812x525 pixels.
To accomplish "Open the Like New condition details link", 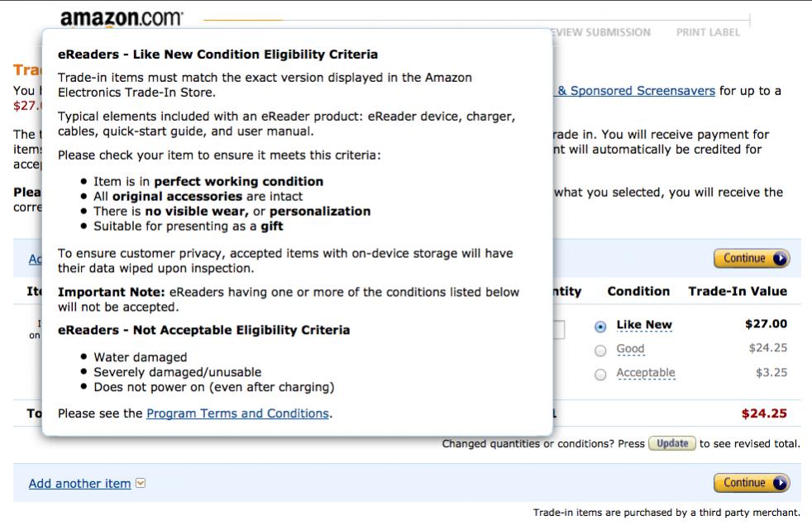I will [x=644, y=325].
